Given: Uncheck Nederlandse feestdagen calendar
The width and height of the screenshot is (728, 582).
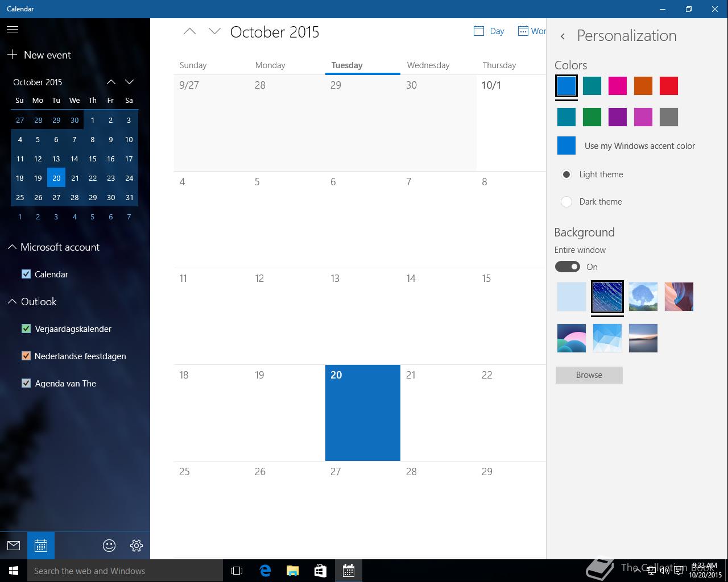Looking at the screenshot, I should coord(26,356).
